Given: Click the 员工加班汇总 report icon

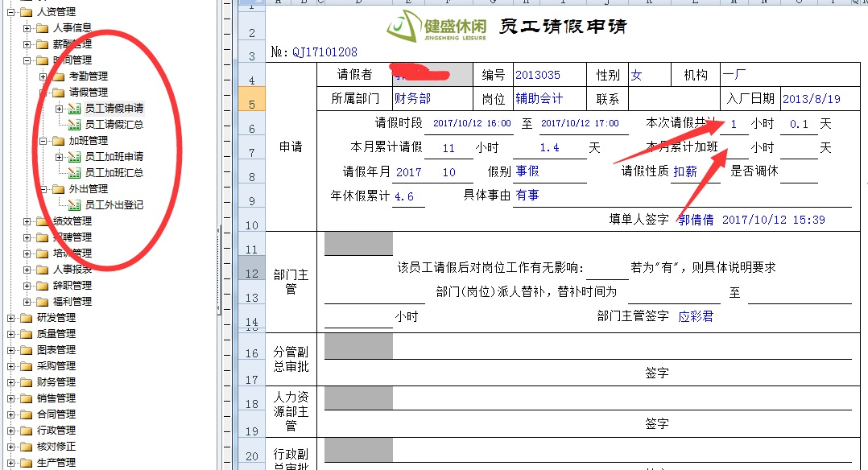Looking at the screenshot, I should click(74, 173).
